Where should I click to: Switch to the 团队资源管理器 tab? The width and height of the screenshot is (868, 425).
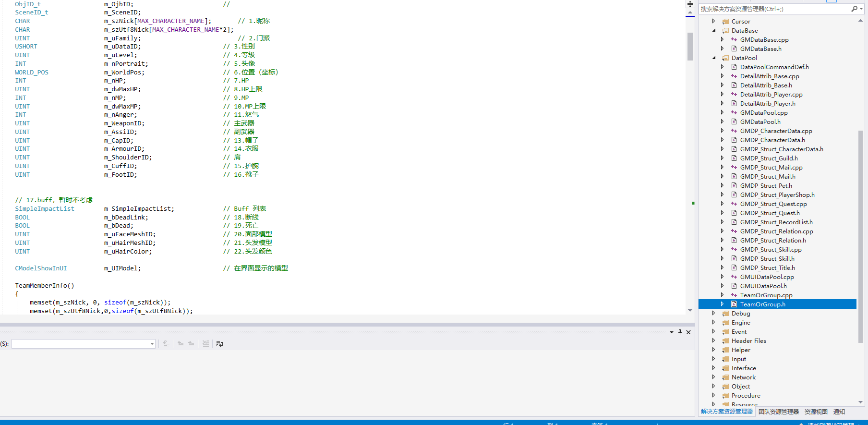click(x=778, y=412)
